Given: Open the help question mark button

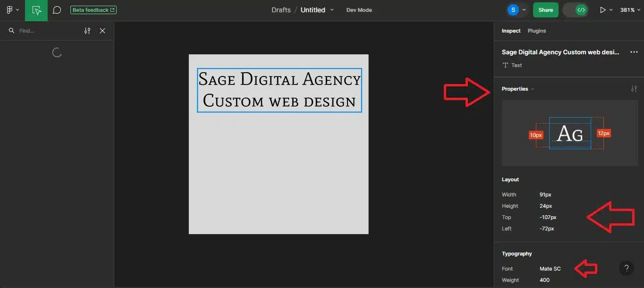Looking at the screenshot, I should (627, 269).
